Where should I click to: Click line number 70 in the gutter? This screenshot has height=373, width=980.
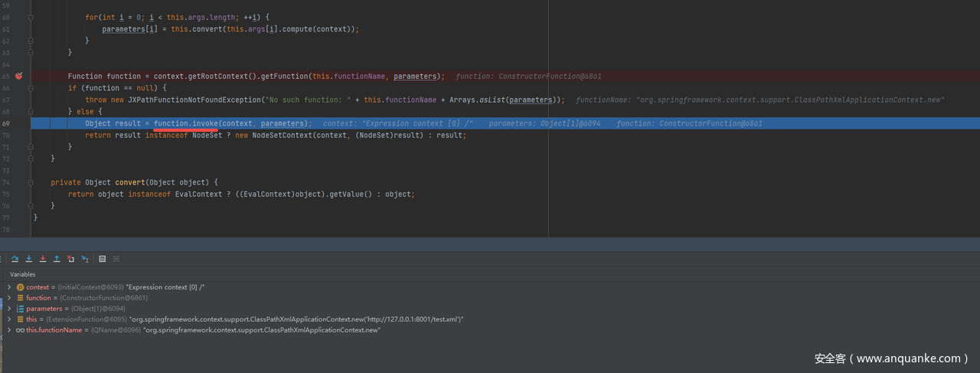6,135
